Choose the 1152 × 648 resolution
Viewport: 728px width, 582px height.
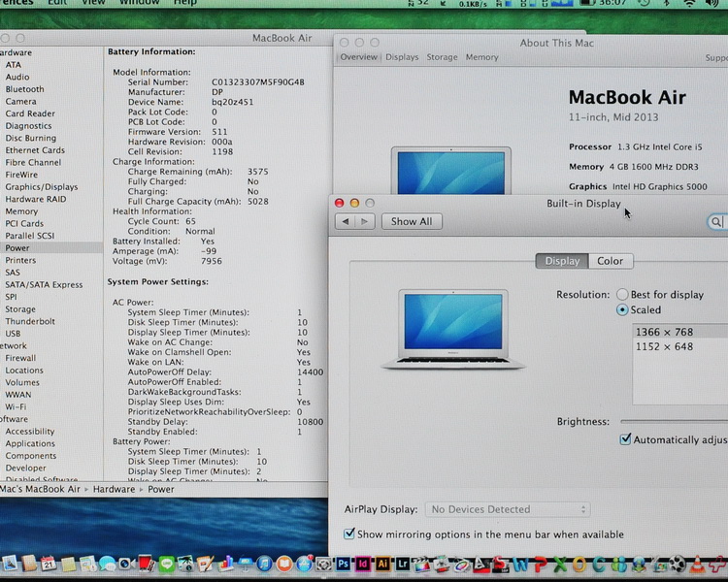664,346
